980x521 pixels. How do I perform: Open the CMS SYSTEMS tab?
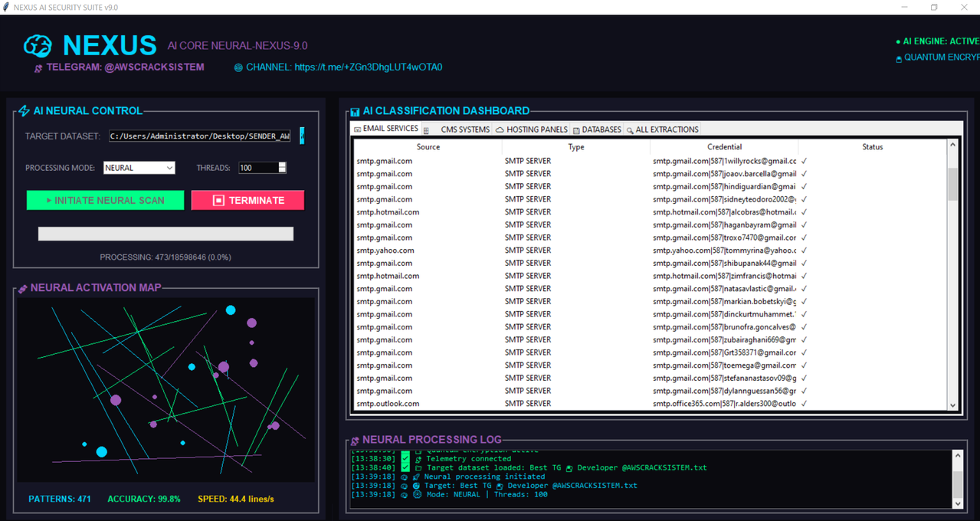tap(457, 129)
